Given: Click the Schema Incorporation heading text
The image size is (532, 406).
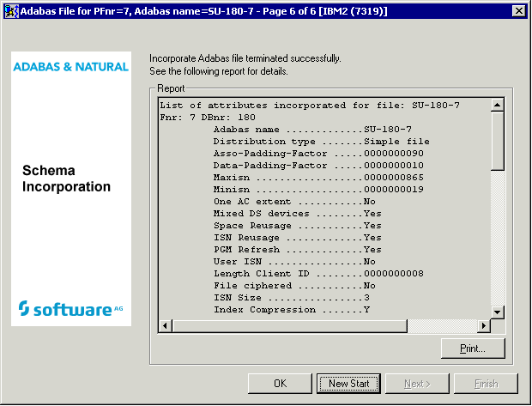Looking at the screenshot, I should point(66,179).
